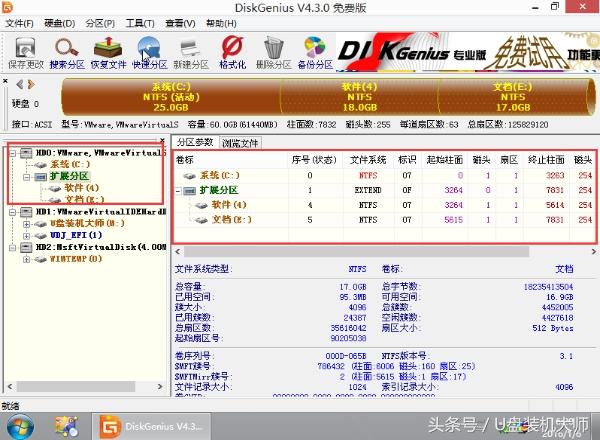Screen dimensions: 600x440
Task: Select UDJ_EFI(1) volume in tree
Action: 76,235
